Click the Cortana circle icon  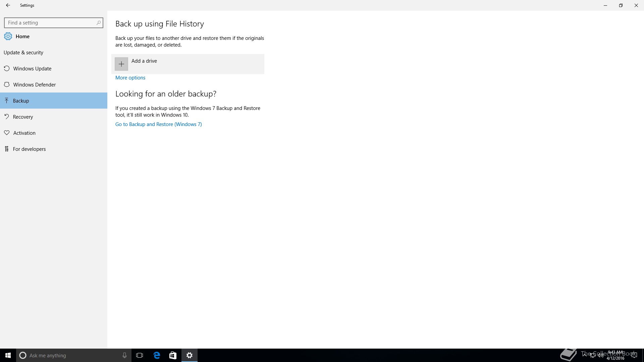(x=23, y=355)
